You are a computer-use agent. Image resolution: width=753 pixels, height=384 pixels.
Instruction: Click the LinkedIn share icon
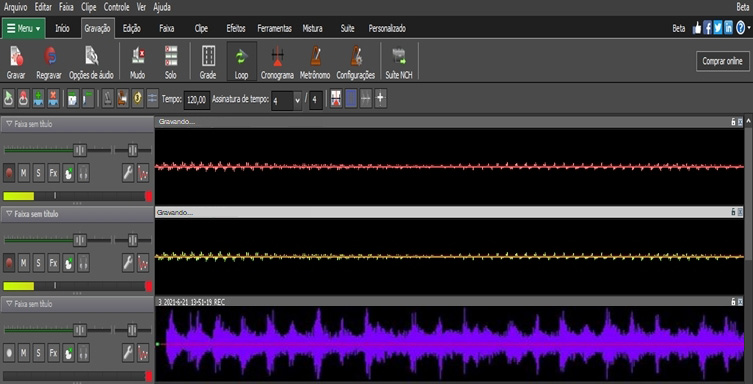[729, 28]
